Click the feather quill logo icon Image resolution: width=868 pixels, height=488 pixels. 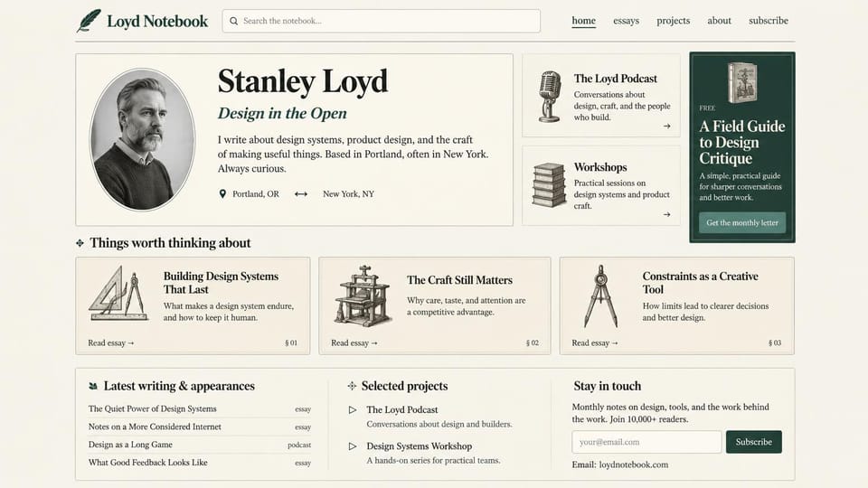89,21
